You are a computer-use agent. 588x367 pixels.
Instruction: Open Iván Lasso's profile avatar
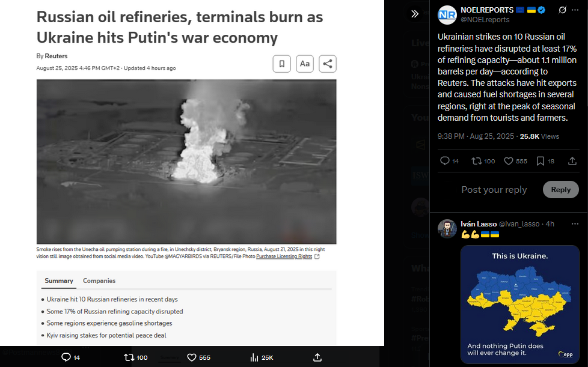(x=447, y=229)
